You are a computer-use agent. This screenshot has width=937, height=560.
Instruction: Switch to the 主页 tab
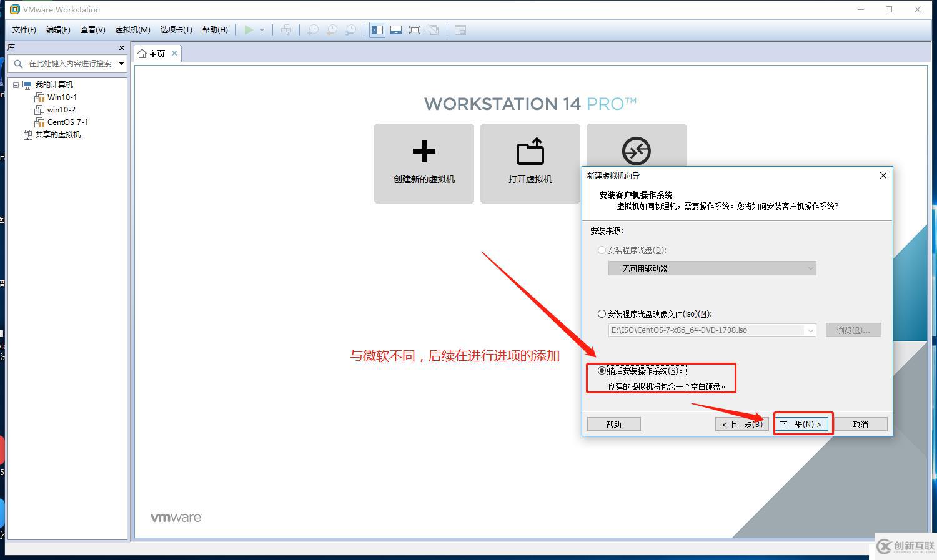(157, 54)
